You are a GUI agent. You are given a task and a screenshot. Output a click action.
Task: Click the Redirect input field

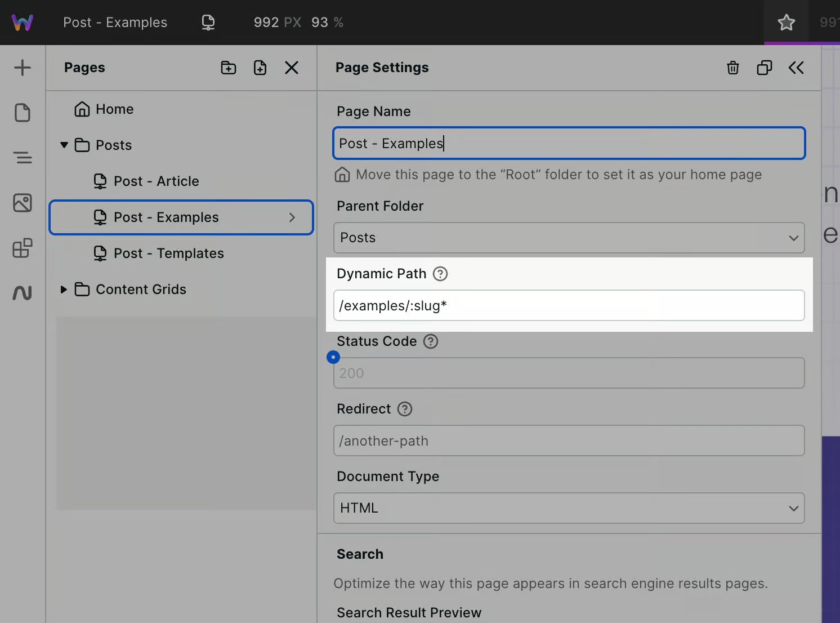pyautogui.click(x=569, y=440)
